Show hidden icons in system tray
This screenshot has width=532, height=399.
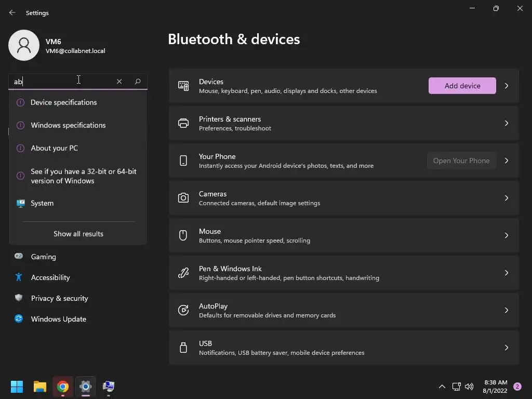(442, 387)
